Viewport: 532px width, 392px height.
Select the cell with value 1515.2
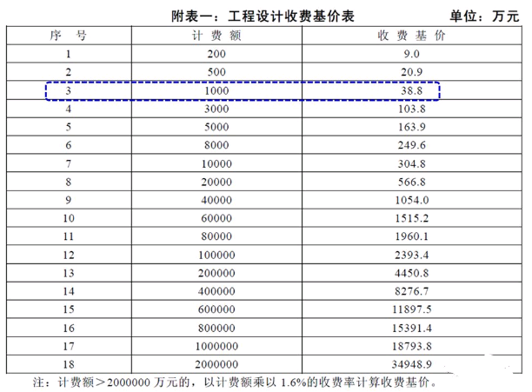tap(412, 218)
